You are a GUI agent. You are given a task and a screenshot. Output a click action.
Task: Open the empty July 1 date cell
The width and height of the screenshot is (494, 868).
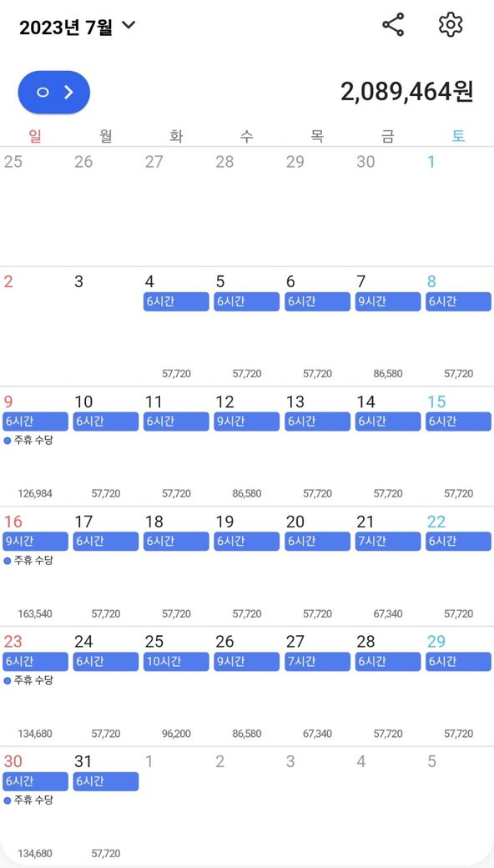coord(459,206)
